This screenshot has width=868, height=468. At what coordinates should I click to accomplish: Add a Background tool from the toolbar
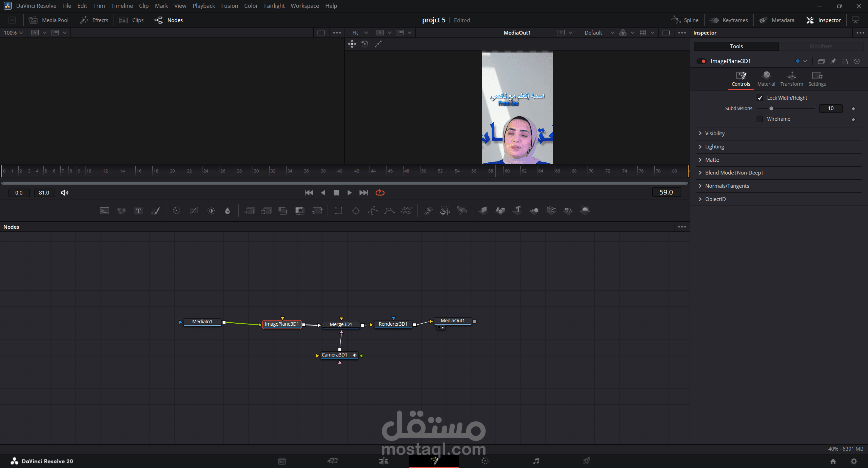[104, 211]
